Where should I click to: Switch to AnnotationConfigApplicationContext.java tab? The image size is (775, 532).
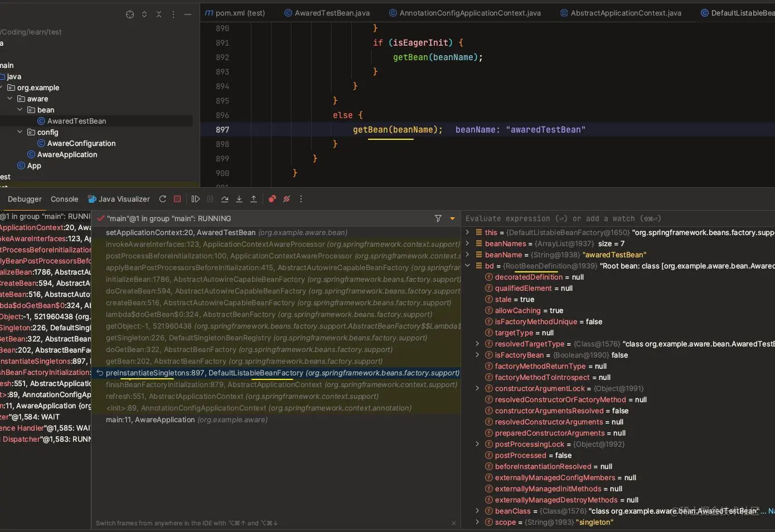[x=465, y=13]
